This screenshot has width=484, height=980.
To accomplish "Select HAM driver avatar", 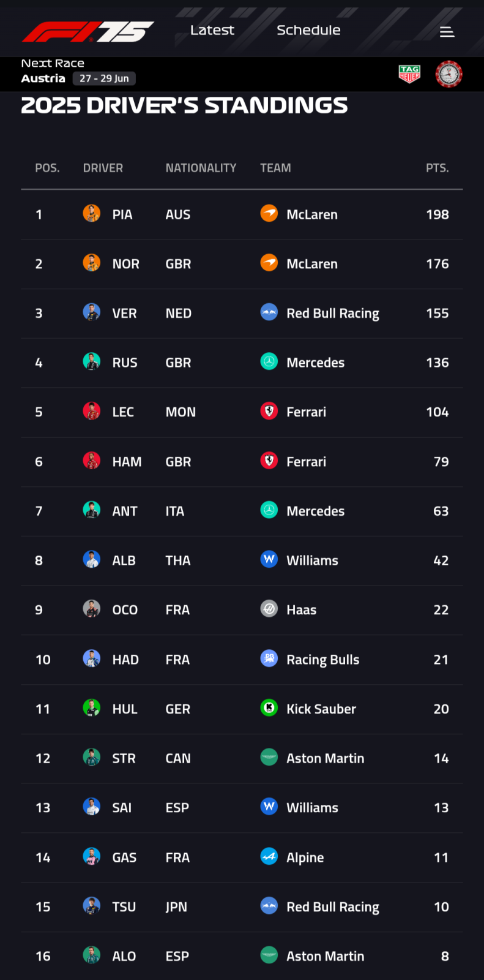I will pyautogui.click(x=92, y=460).
